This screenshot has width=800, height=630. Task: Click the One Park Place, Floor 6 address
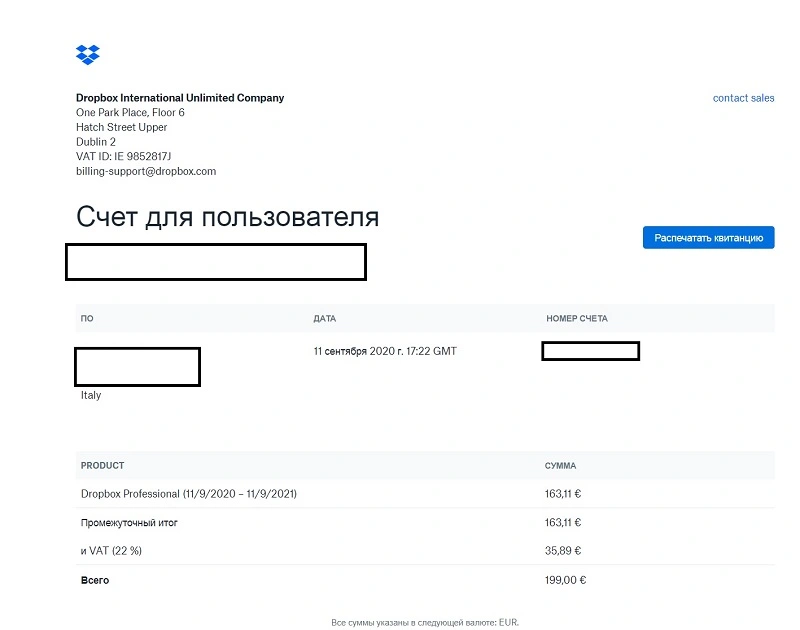(x=130, y=112)
